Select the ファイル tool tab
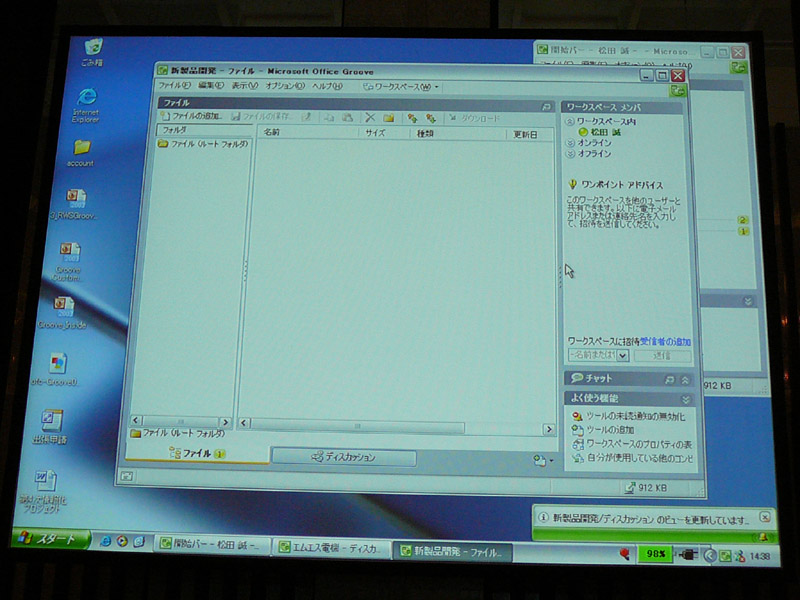 click(x=197, y=453)
